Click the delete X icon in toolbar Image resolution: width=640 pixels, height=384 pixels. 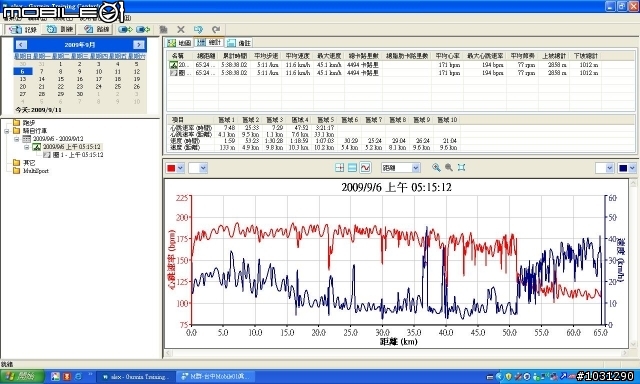click(x=181, y=29)
